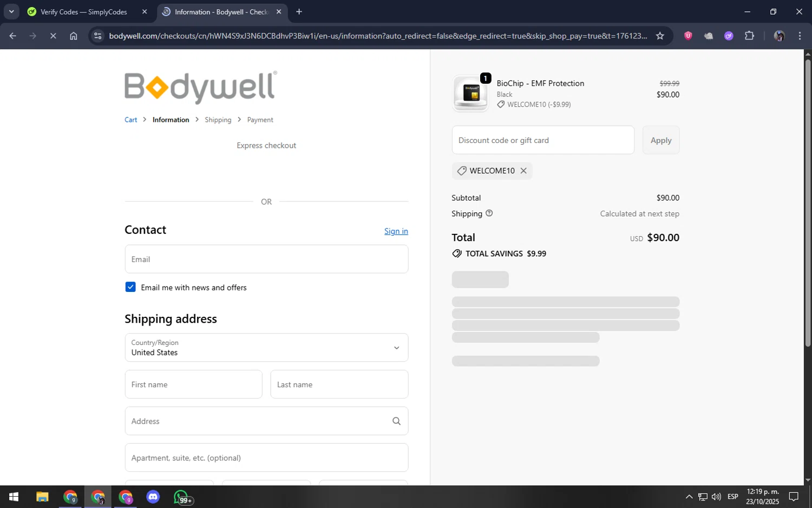Click the page vertical scrollbar
This screenshot has height=508, width=812.
tap(808, 203)
